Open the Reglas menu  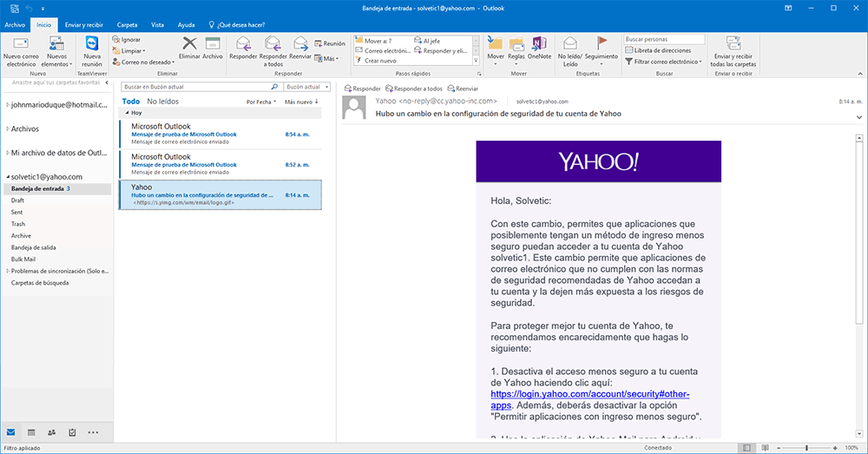[x=516, y=51]
